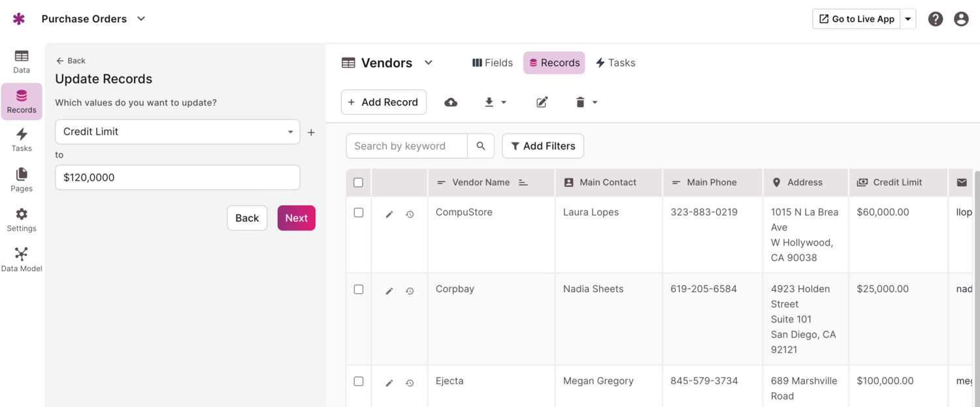Screen dimensions: 980x407
Task: Expand the Vendors table chevron
Action: 429,63
